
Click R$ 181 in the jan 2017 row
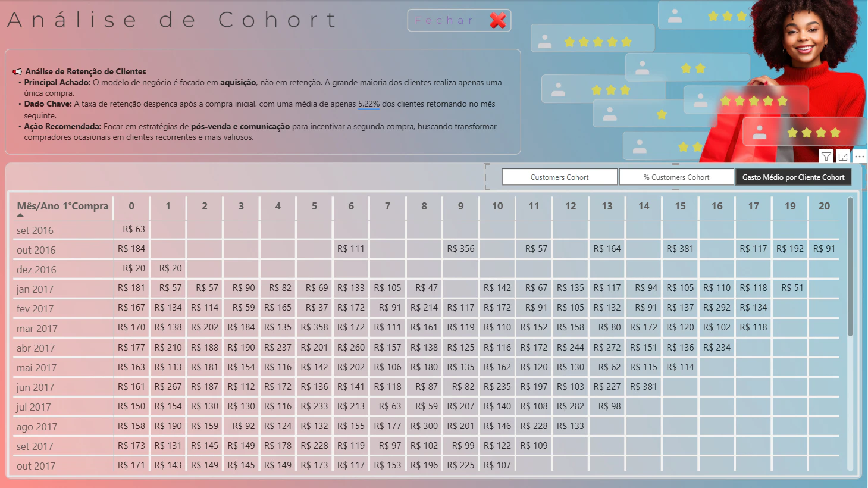pyautogui.click(x=131, y=288)
